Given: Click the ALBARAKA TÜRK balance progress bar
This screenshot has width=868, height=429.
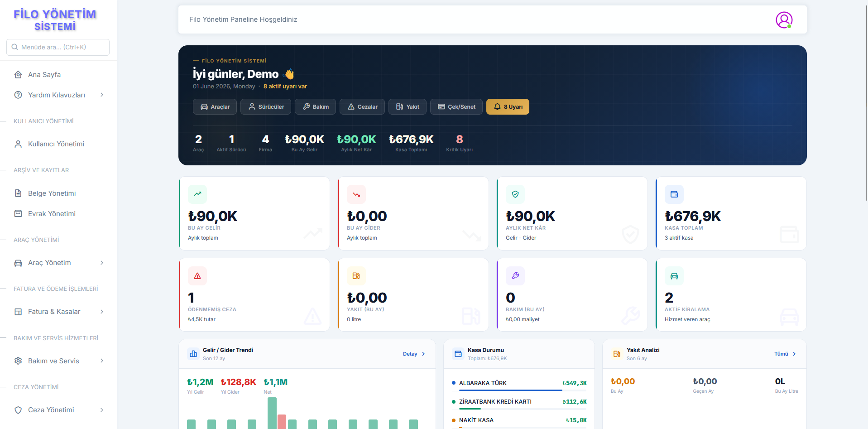Looking at the screenshot, I should pos(523,390).
